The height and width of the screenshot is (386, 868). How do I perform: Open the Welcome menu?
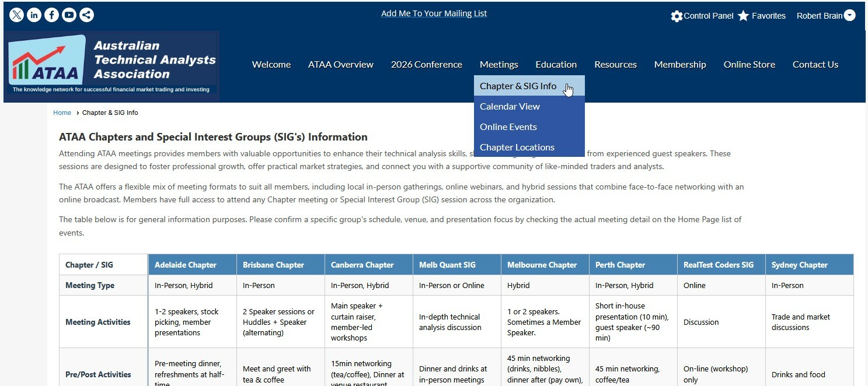point(271,65)
